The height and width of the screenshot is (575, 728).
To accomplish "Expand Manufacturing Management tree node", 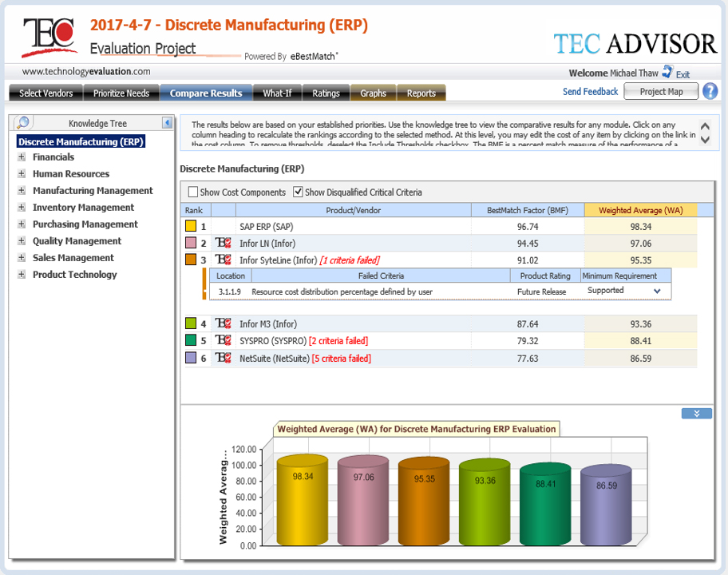I will (x=22, y=190).
